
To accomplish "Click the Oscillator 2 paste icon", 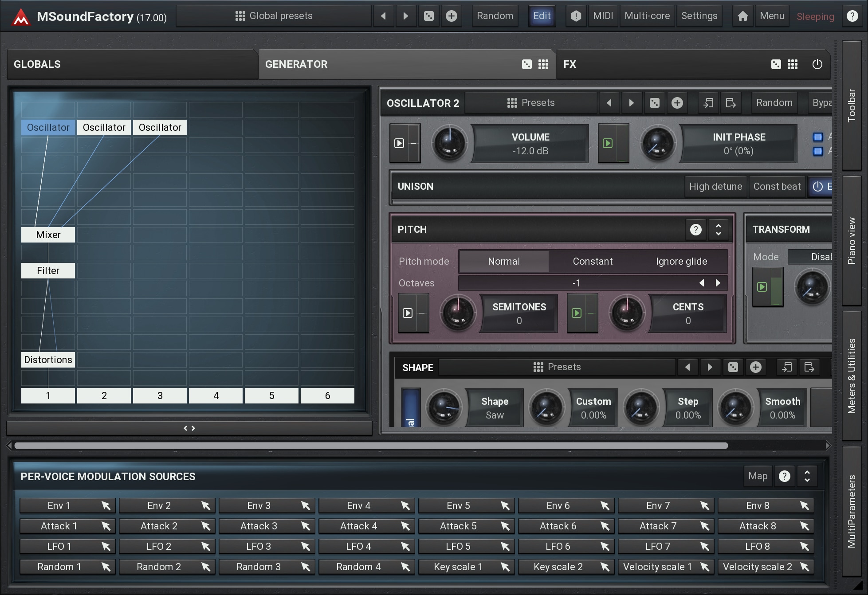I will 731,103.
